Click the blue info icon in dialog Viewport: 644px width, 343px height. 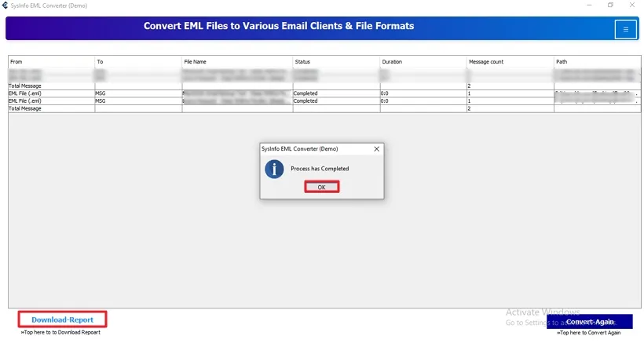coord(274,169)
